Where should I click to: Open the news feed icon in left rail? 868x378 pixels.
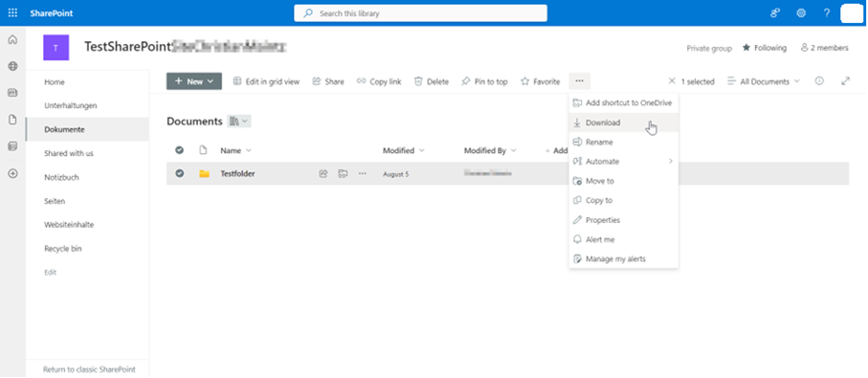(12, 93)
